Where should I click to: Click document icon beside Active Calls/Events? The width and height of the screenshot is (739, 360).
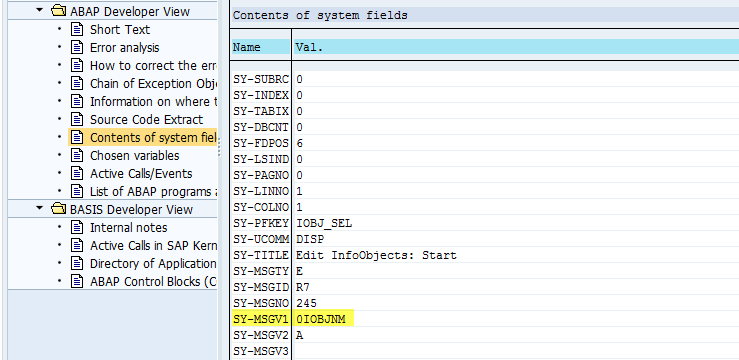(x=76, y=173)
